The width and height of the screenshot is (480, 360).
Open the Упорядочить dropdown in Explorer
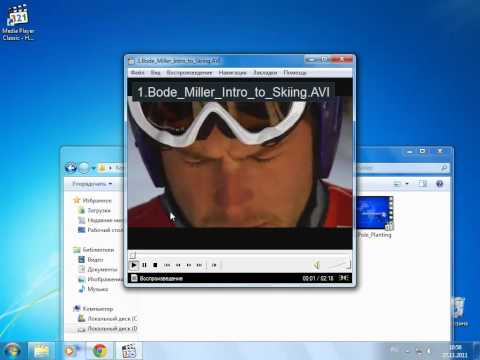click(92, 184)
